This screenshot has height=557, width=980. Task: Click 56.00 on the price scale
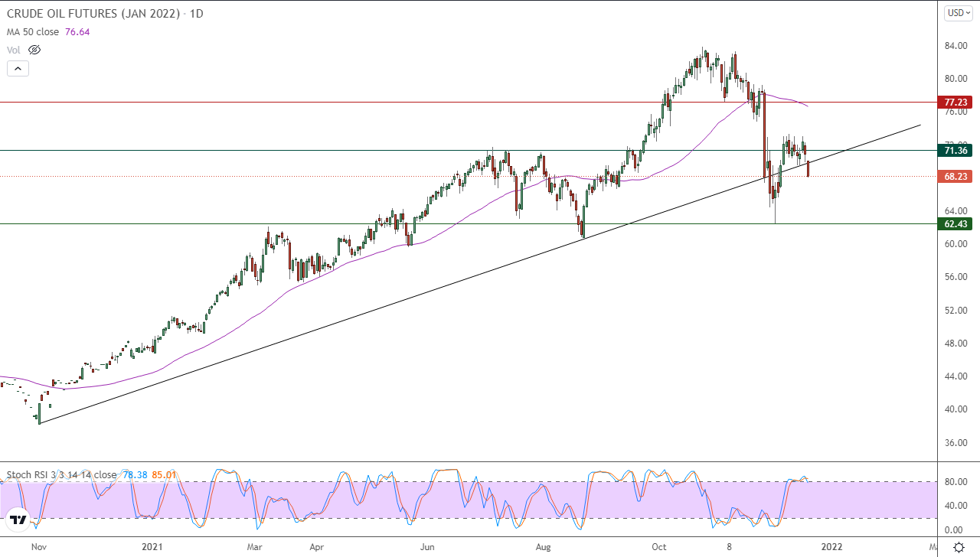pyautogui.click(x=956, y=277)
